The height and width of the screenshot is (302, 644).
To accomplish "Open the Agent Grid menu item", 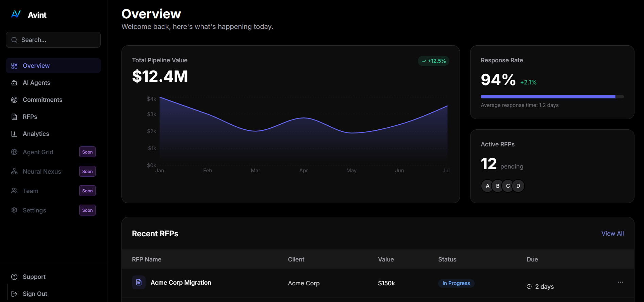I will coord(38,152).
